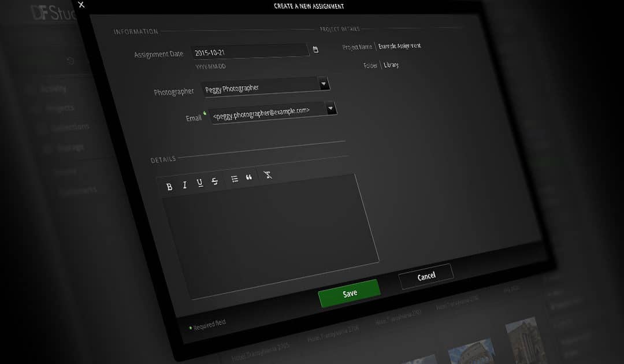Insert bulleted list in details editor
Image resolution: width=624 pixels, height=364 pixels.
[235, 179]
